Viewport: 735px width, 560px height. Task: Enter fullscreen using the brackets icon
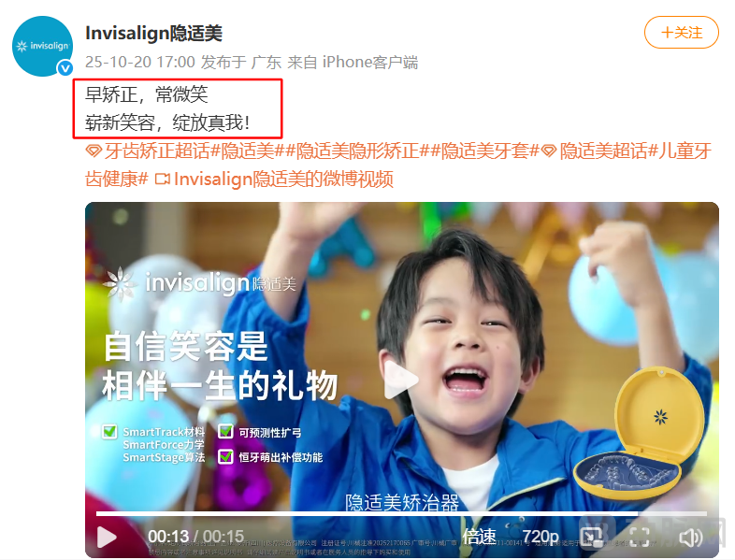click(640, 537)
